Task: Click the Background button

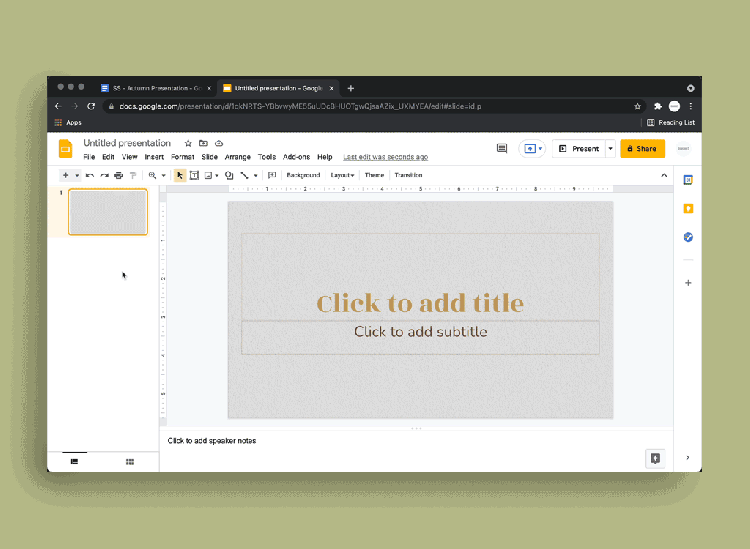Action: pos(303,175)
